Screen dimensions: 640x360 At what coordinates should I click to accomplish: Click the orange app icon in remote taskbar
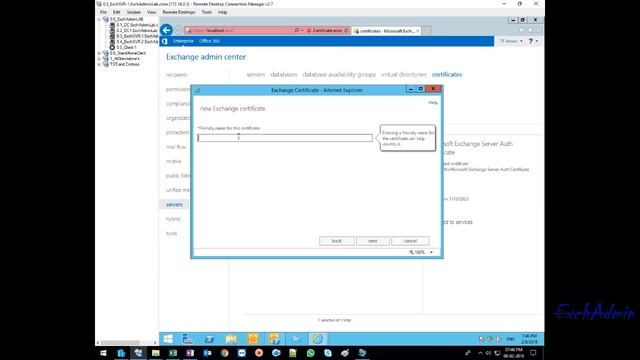pos(253,339)
